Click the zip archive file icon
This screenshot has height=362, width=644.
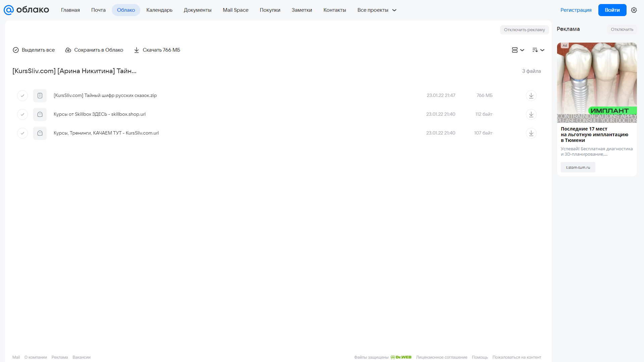(x=40, y=96)
